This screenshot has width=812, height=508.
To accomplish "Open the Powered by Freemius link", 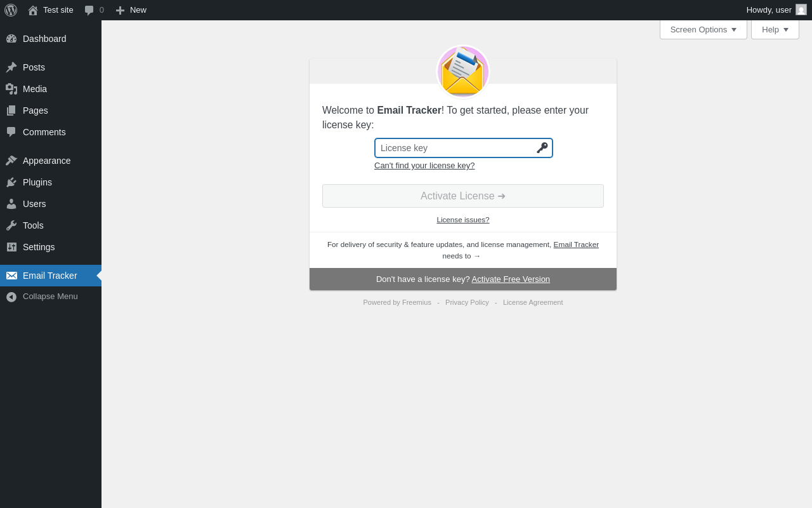I will click(x=397, y=302).
